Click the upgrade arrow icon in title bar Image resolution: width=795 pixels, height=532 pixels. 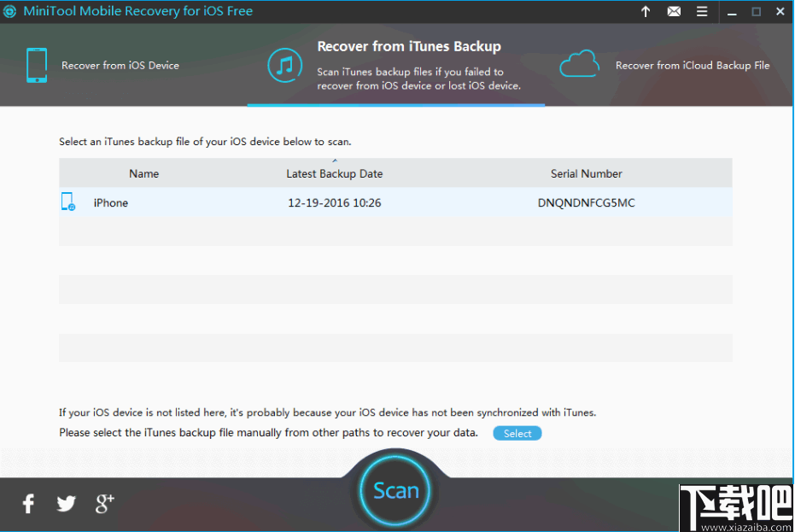pos(645,11)
